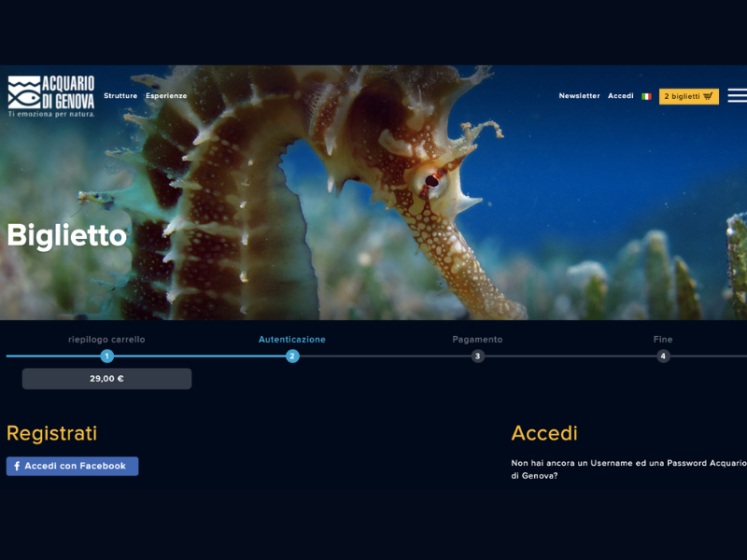Click Accedi in the top navigation
747x560 pixels.
[620, 96]
